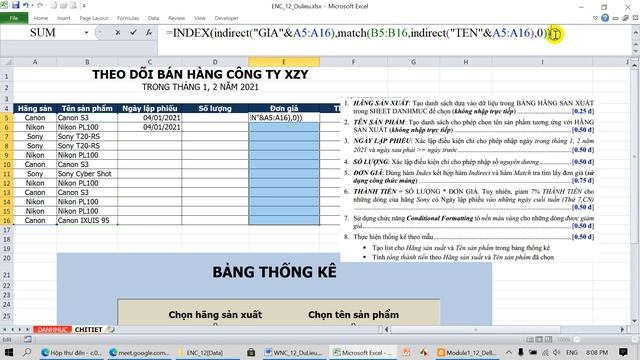Click the horizontal scrollbar left arrow
This screenshot has width=640, height=360.
(387, 329)
